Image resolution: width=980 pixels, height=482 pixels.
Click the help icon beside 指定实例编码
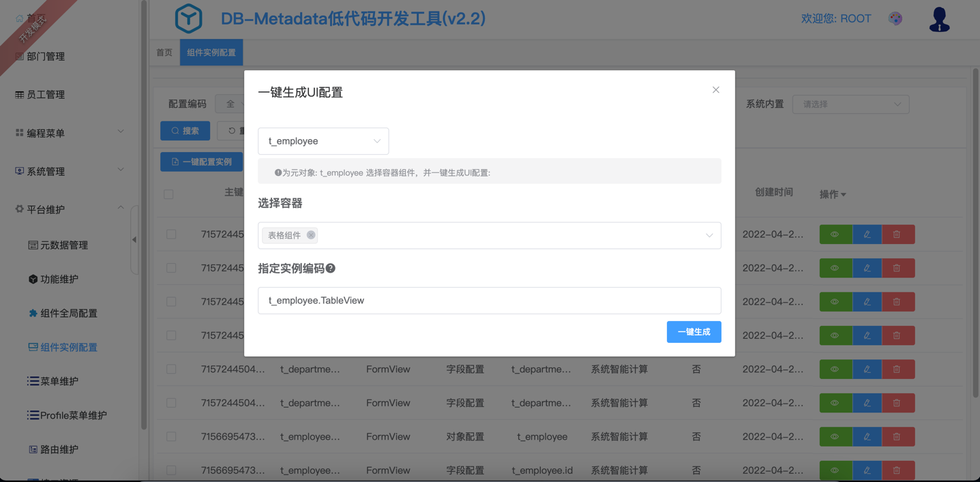point(331,269)
